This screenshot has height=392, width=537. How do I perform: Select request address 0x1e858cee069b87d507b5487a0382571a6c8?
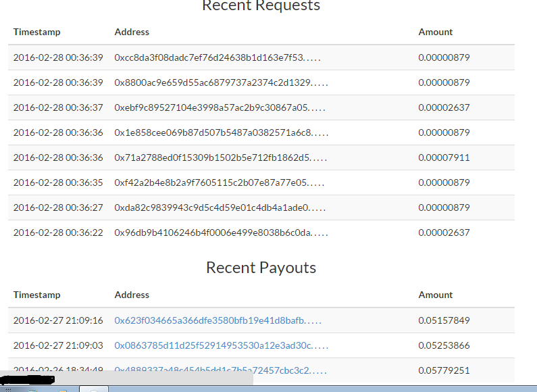pyautogui.click(x=222, y=132)
